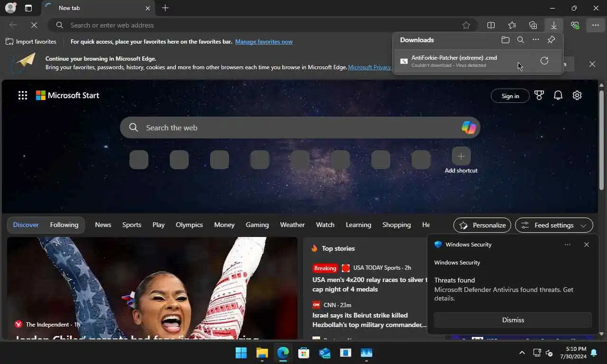Open Copilot icon in search box
The image size is (607, 364).
pos(469,127)
